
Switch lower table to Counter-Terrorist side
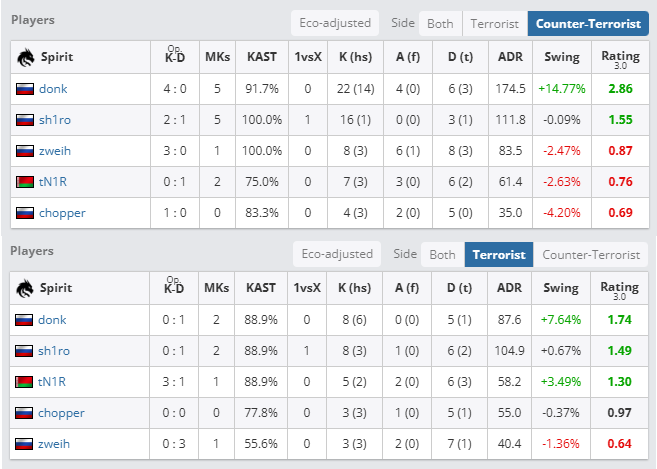tap(593, 254)
